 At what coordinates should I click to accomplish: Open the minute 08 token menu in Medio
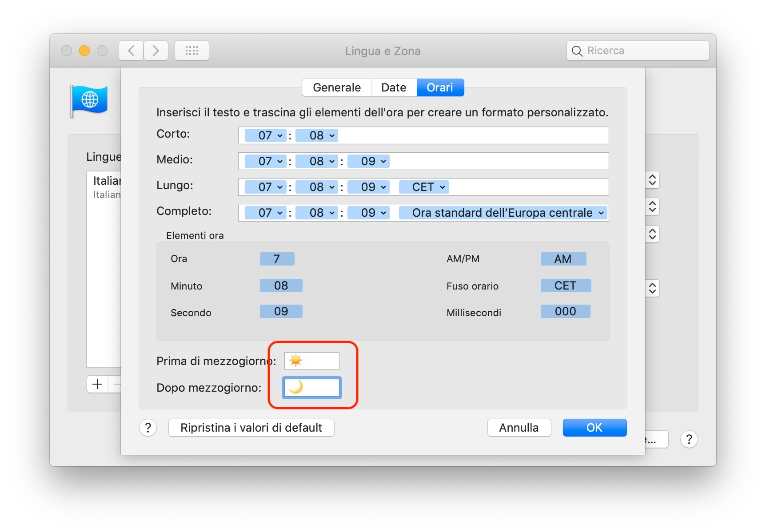pos(317,161)
